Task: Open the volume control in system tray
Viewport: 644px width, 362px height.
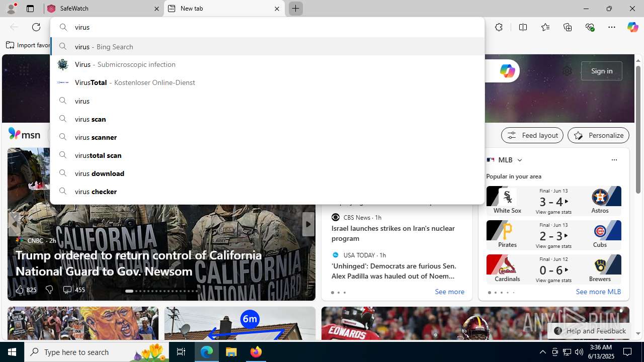Action: pyautogui.click(x=579, y=352)
